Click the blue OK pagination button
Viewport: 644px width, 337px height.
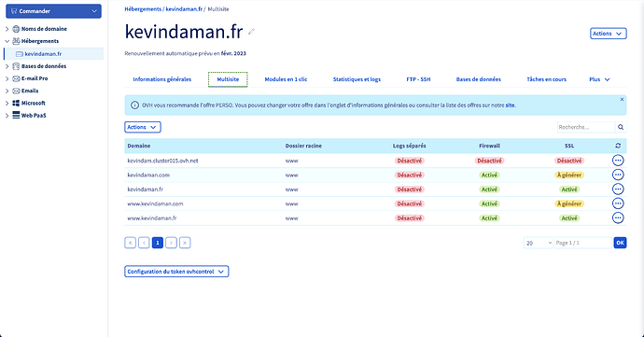pyautogui.click(x=620, y=243)
